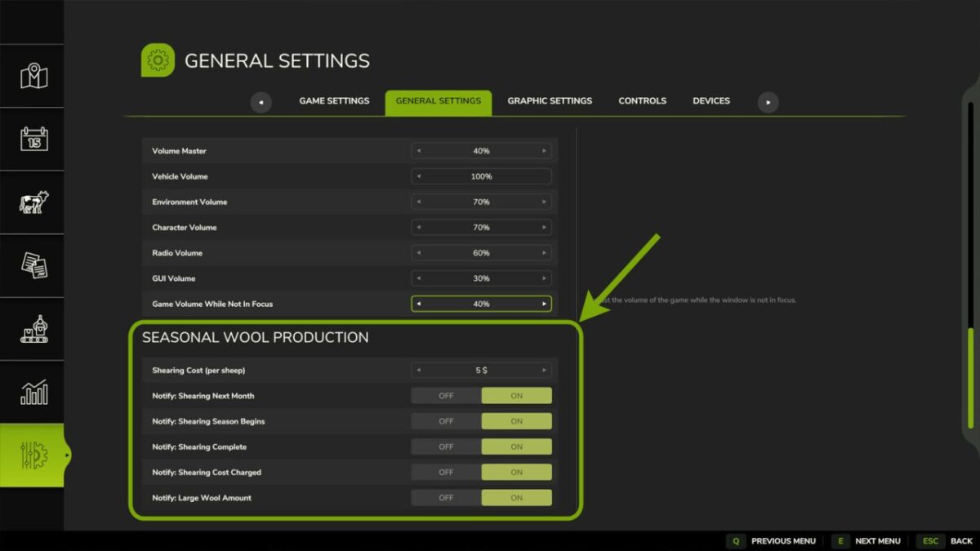Select NEXT MENU in the bottom bar

pos(877,540)
